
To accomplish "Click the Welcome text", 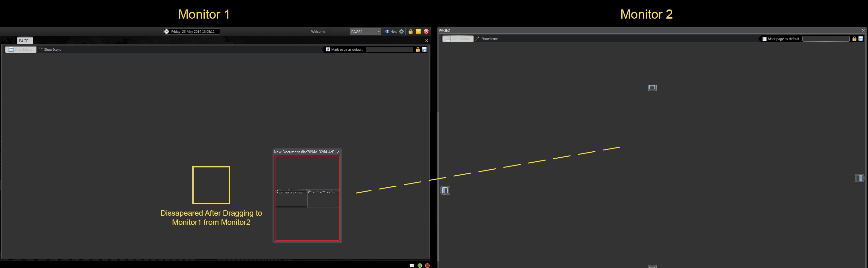I will (318, 32).
